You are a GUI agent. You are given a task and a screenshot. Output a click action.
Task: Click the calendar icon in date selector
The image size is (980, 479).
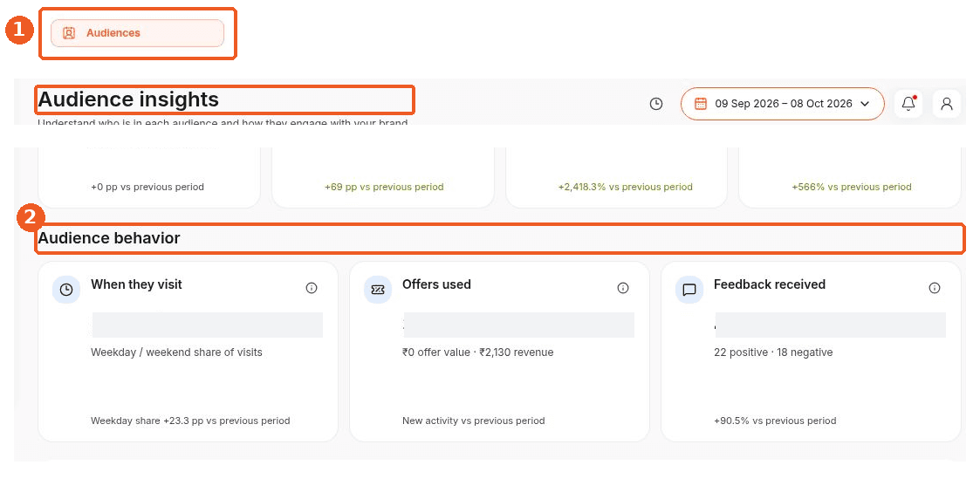tap(701, 104)
